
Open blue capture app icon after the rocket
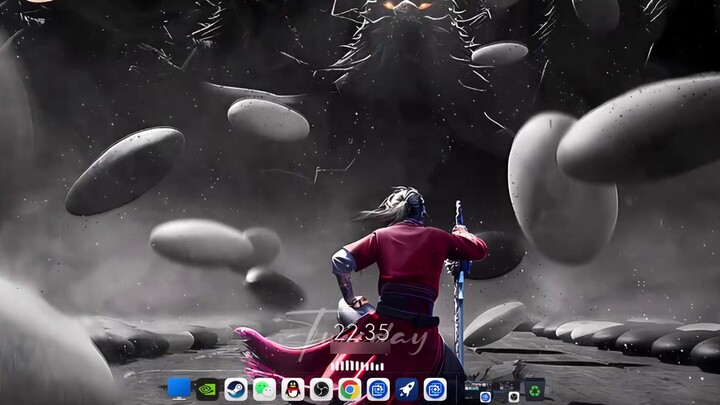[x=435, y=389]
